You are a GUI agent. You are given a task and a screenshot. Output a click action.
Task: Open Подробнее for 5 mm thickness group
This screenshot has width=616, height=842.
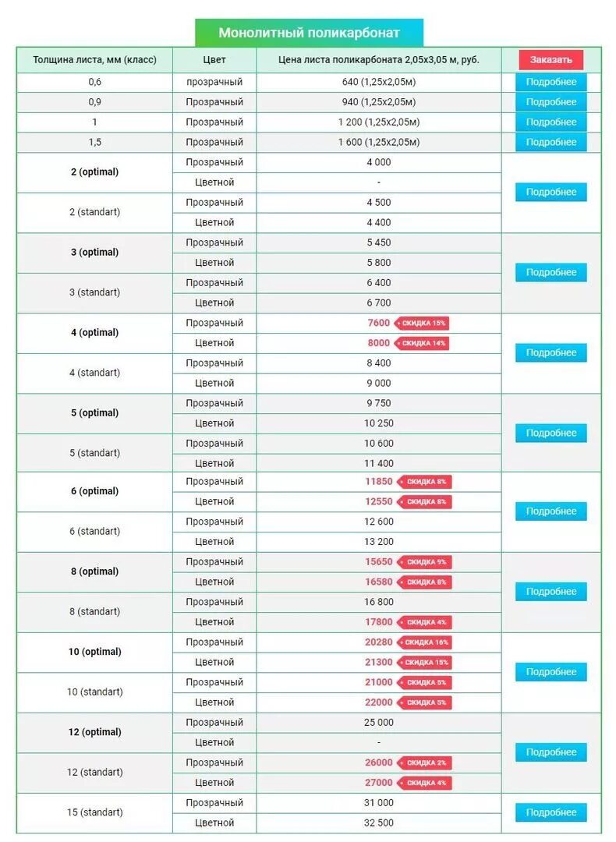tap(551, 433)
